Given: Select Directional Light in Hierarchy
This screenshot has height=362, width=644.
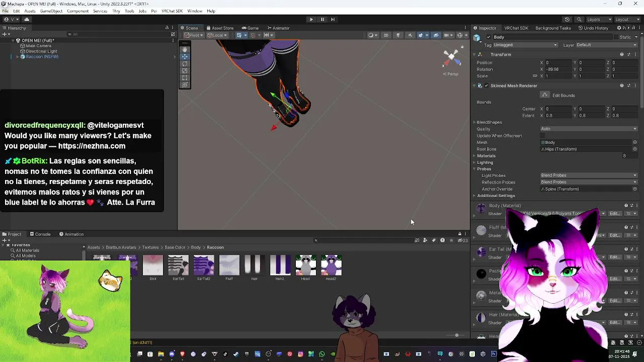Looking at the screenshot, I should tap(41, 51).
